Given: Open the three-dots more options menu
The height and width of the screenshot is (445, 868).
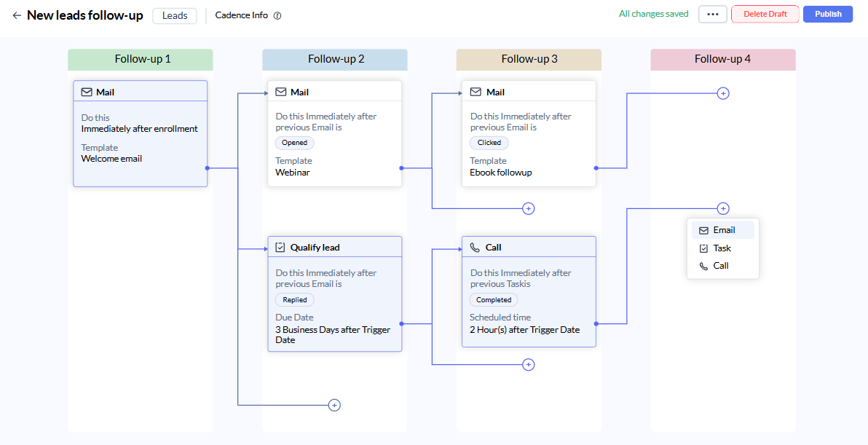Looking at the screenshot, I should [712, 15].
